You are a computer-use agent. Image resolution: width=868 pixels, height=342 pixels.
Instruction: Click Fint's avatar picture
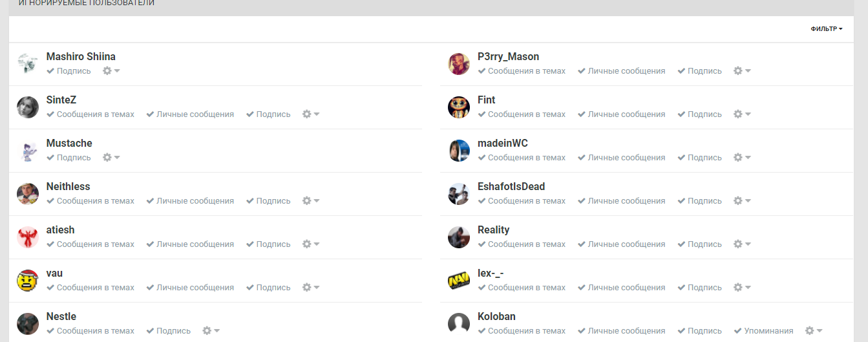pyautogui.click(x=459, y=107)
